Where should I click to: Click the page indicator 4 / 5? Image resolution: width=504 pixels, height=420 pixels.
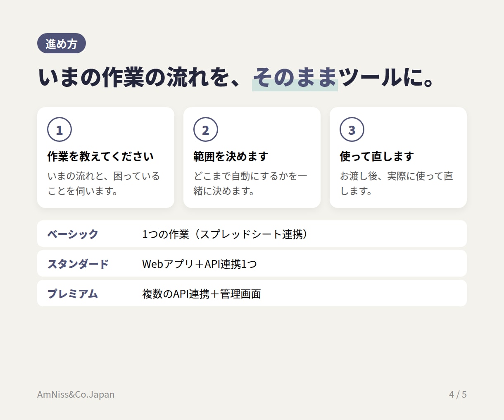pyautogui.click(x=458, y=394)
